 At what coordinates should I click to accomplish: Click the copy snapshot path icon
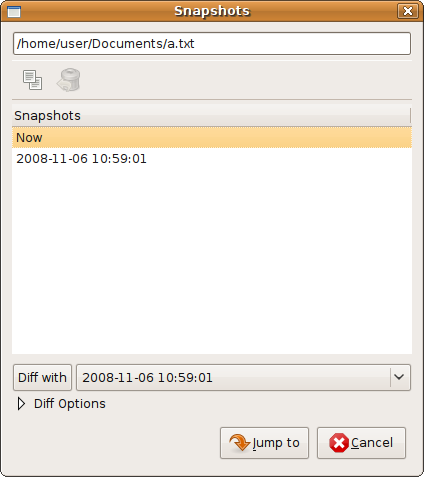(32, 80)
